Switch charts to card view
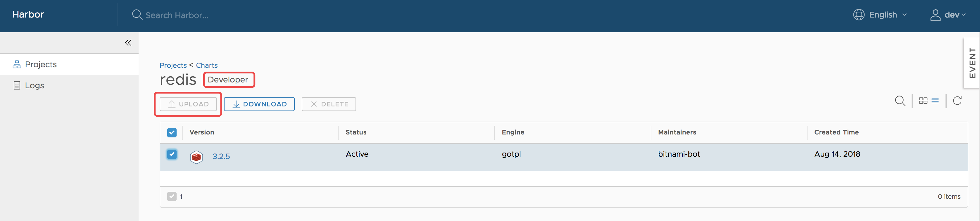 923,101
